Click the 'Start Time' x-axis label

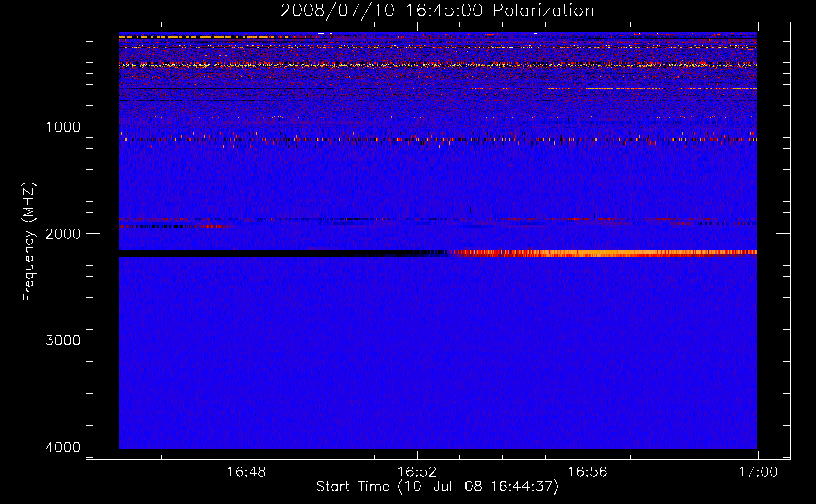[353, 487]
